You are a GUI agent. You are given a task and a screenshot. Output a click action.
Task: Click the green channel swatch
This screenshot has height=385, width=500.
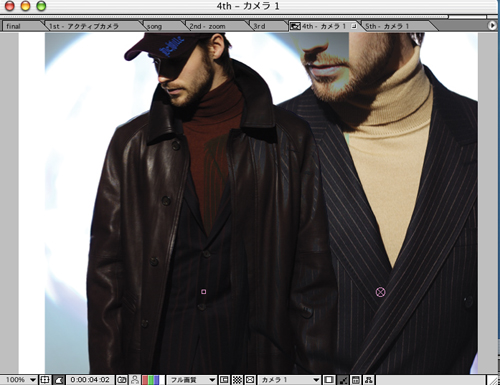coord(151,380)
